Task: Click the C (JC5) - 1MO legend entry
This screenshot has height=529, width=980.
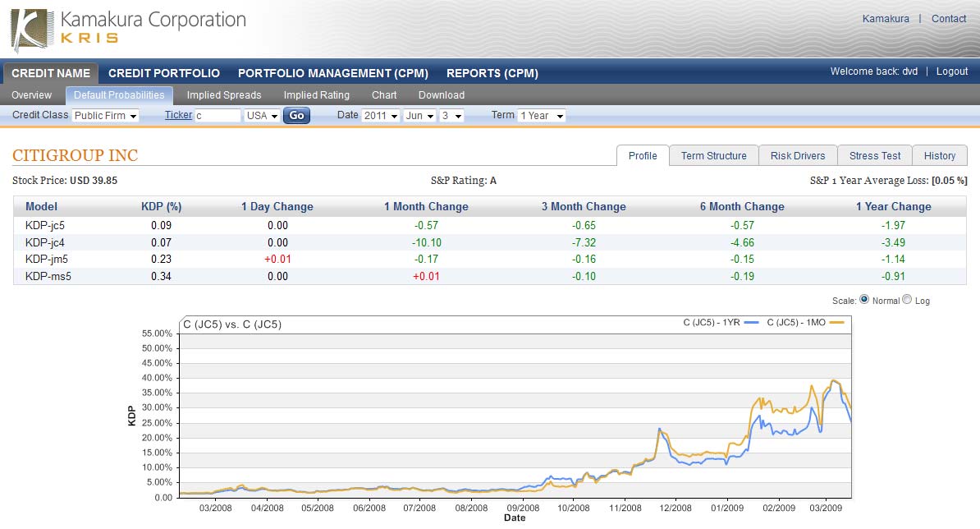Action: (805, 323)
